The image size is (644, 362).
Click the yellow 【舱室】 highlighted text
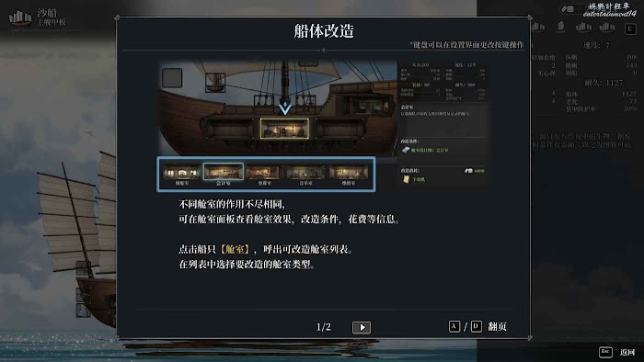pos(235,249)
